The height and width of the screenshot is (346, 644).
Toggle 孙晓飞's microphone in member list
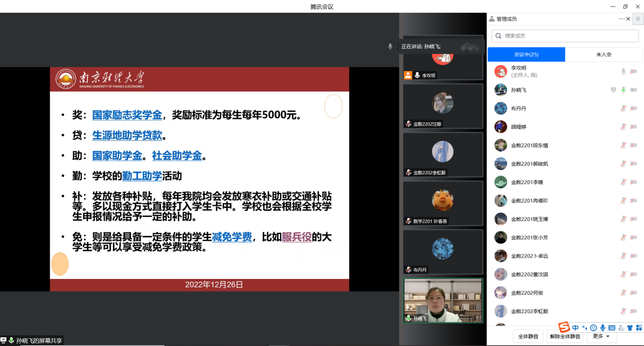[623, 90]
